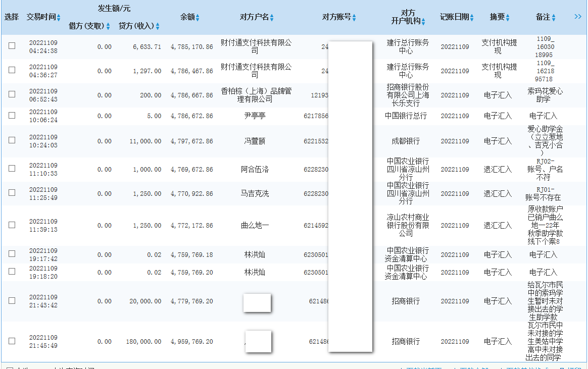Sort by 贷方(收入) column arrows

coord(158,26)
